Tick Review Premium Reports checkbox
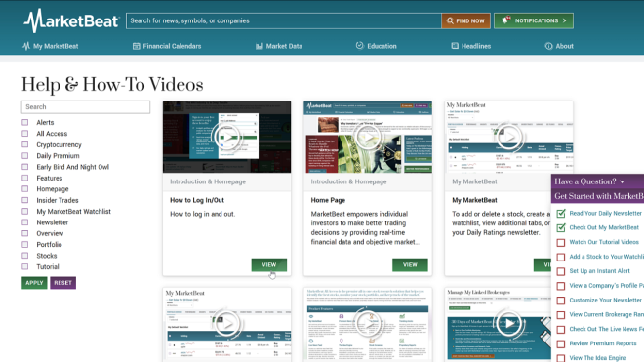The width and height of the screenshot is (644, 362). pyautogui.click(x=561, y=343)
